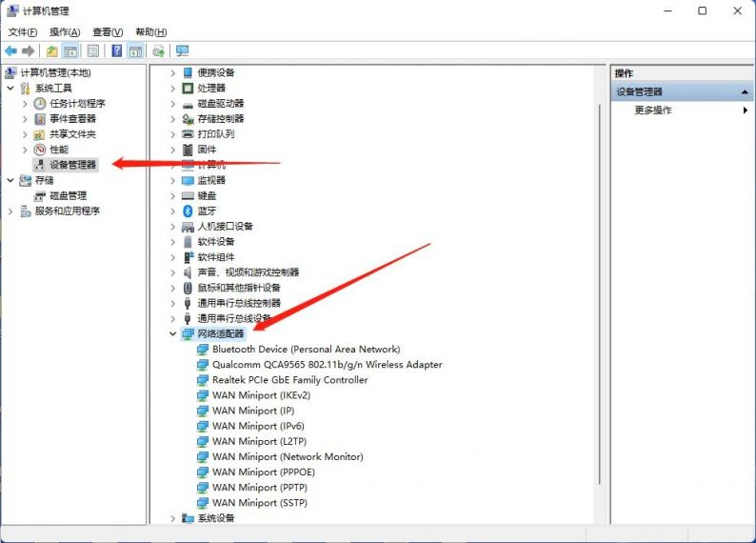The width and height of the screenshot is (756, 543).
Task: Click the device list vertical scrollbar
Action: click(600, 294)
